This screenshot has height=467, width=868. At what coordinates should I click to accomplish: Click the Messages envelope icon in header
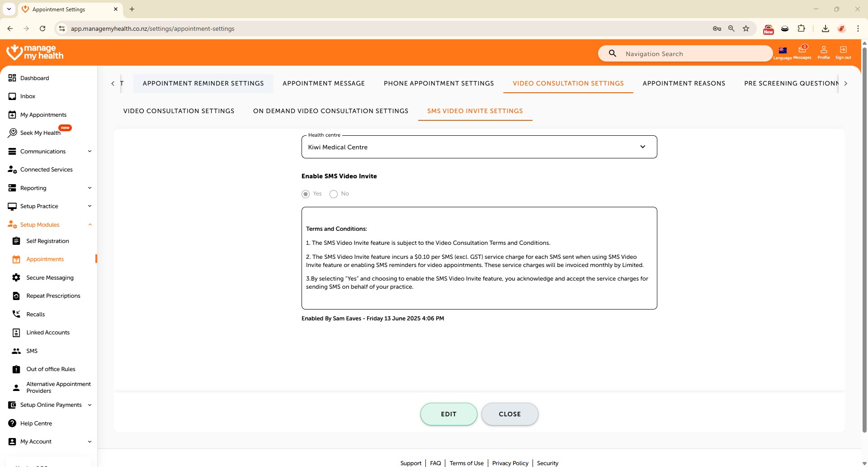(x=802, y=50)
